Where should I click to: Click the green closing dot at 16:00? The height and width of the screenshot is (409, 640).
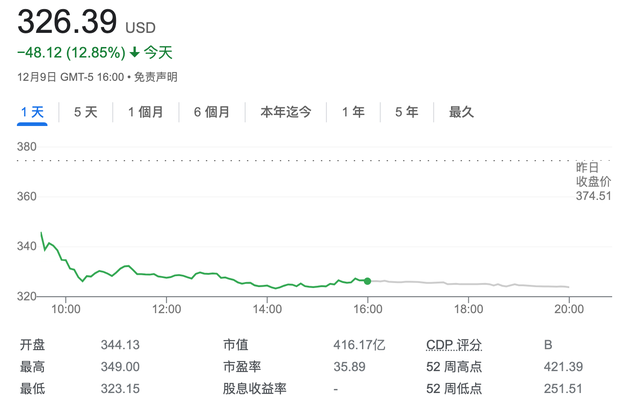pyautogui.click(x=368, y=281)
